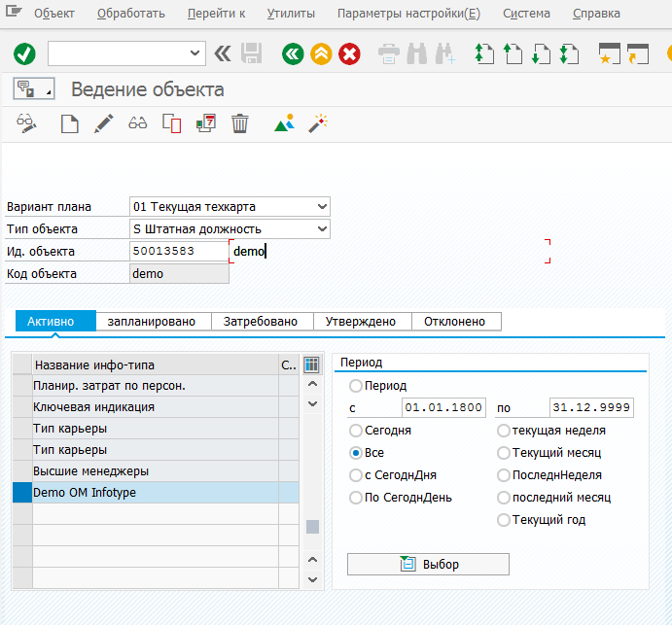672x625 pixels.
Task: Go to Last page icon
Action: pyautogui.click(x=570, y=54)
